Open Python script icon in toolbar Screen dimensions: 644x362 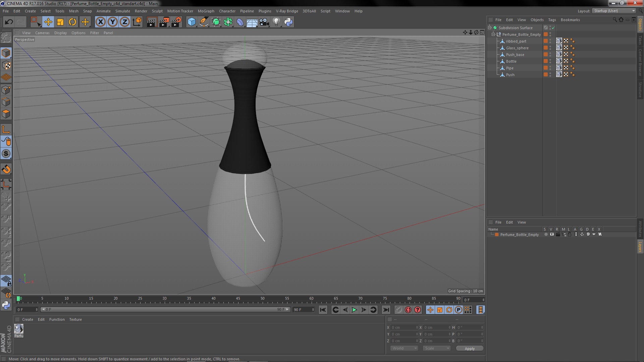[x=288, y=22]
